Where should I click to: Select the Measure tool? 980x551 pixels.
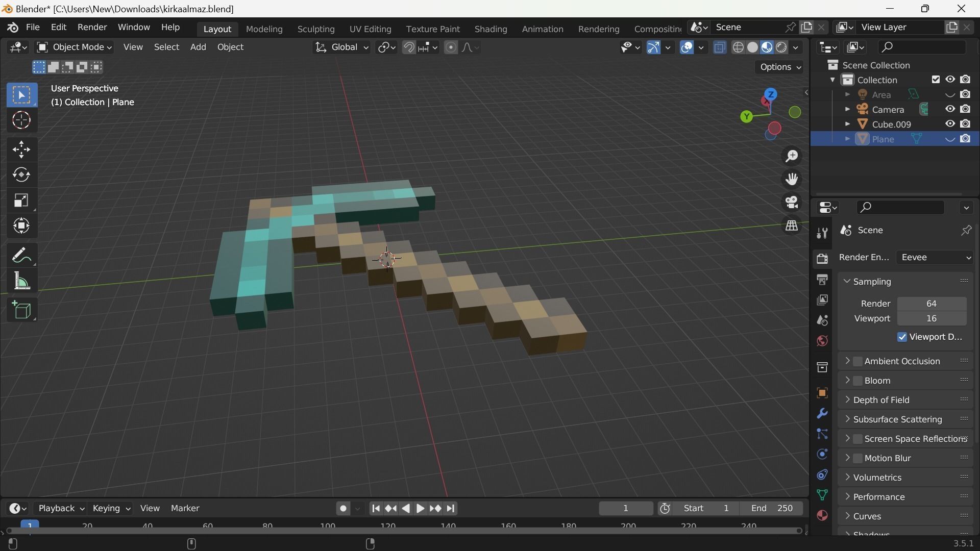click(x=21, y=281)
